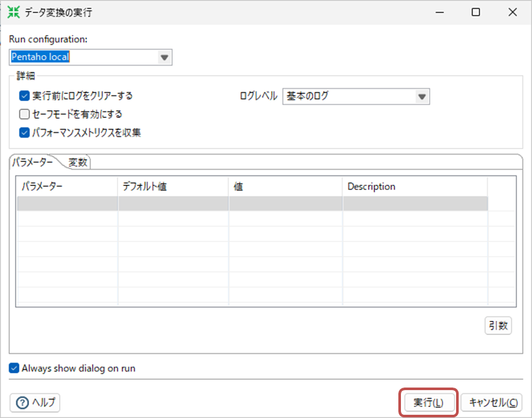Click the help question mark icon

click(x=23, y=402)
